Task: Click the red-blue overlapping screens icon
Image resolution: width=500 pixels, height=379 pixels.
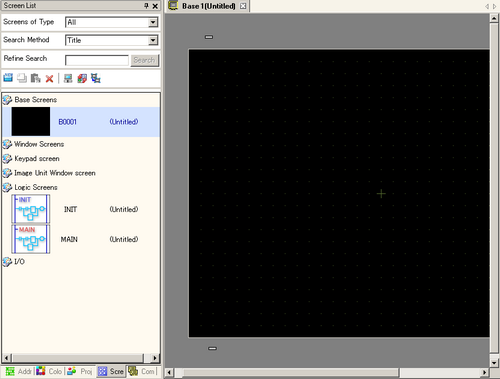Action: click(x=82, y=78)
